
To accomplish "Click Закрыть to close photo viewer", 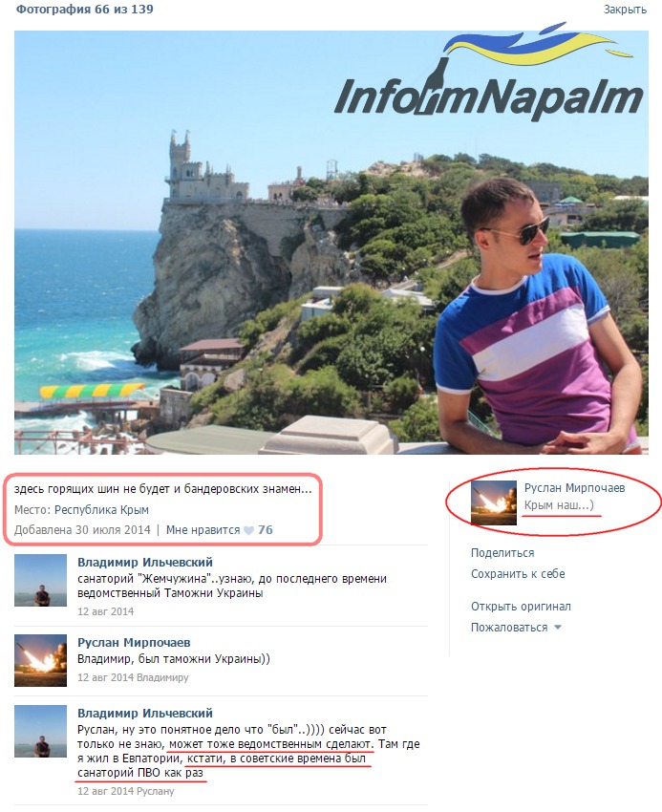I will click(x=625, y=10).
